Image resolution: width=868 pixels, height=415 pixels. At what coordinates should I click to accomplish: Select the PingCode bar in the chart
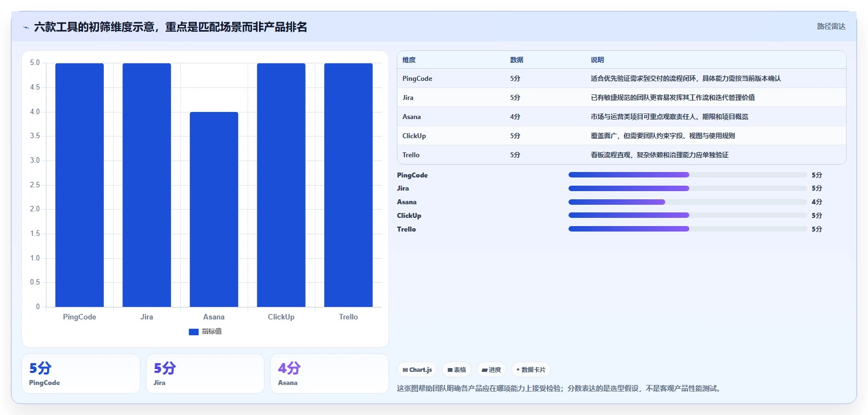(x=79, y=185)
